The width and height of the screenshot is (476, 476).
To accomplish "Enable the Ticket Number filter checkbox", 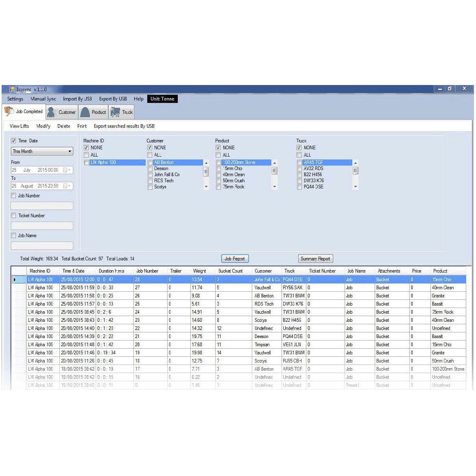I will [13, 215].
